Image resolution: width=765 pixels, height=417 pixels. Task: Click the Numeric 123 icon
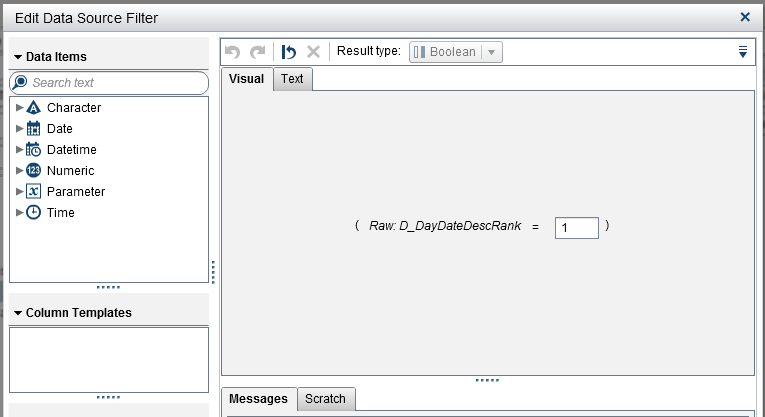33,170
